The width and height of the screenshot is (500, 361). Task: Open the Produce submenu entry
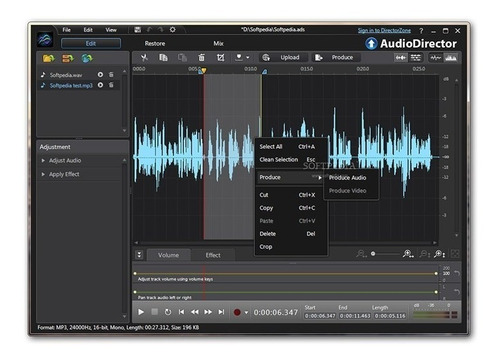[290, 178]
